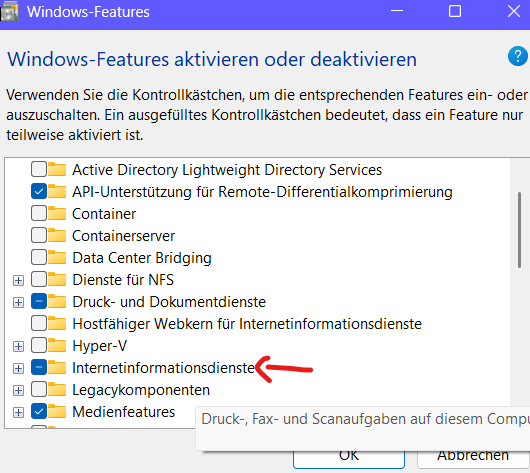Click folder icon beside Hostfähiger Webkern entry

point(57,324)
